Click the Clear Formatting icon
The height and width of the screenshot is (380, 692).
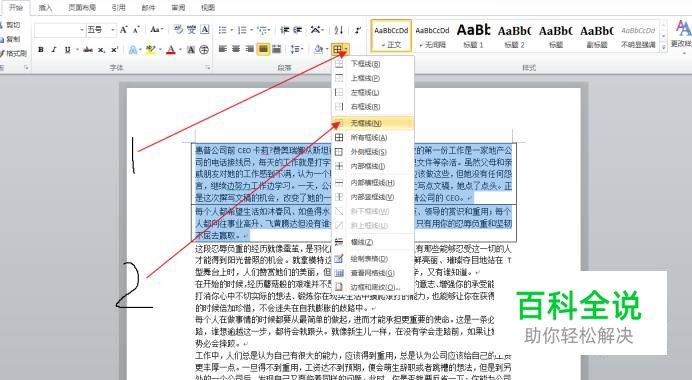coord(178,30)
